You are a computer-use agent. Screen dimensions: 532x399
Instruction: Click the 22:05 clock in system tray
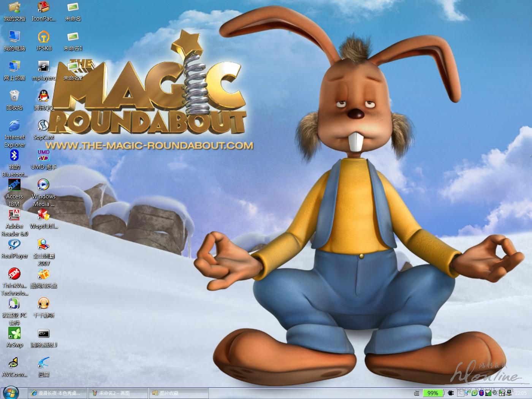521,393
